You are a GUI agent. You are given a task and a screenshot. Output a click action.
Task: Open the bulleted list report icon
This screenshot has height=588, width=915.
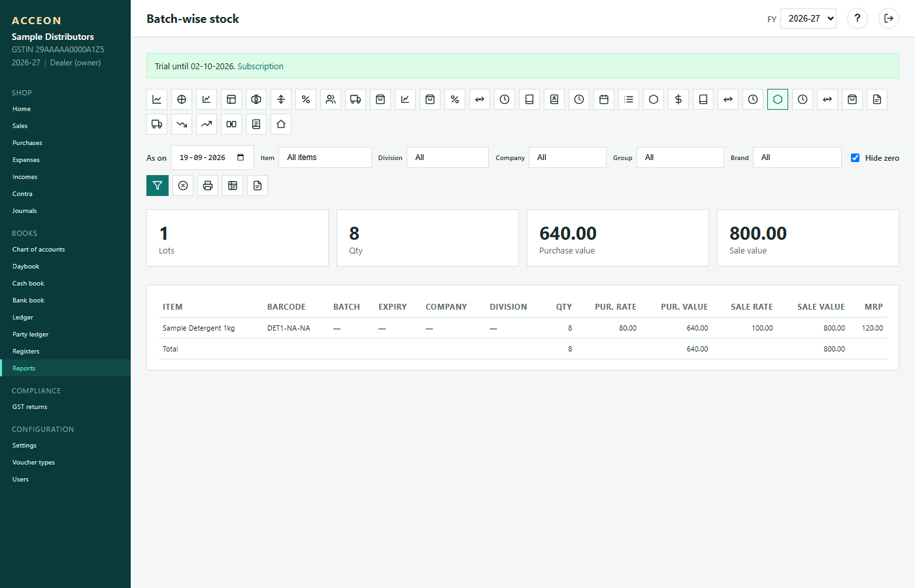tap(629, 99)
